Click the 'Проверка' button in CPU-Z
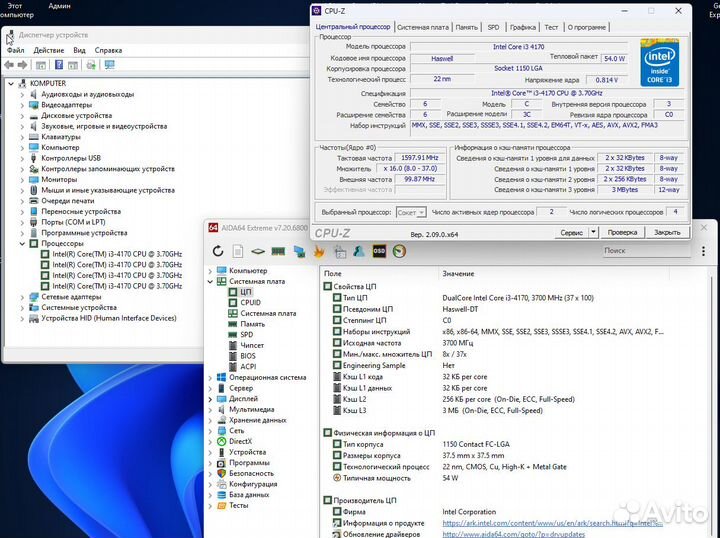This screenshot has width=720, height=538. (622, 232)
